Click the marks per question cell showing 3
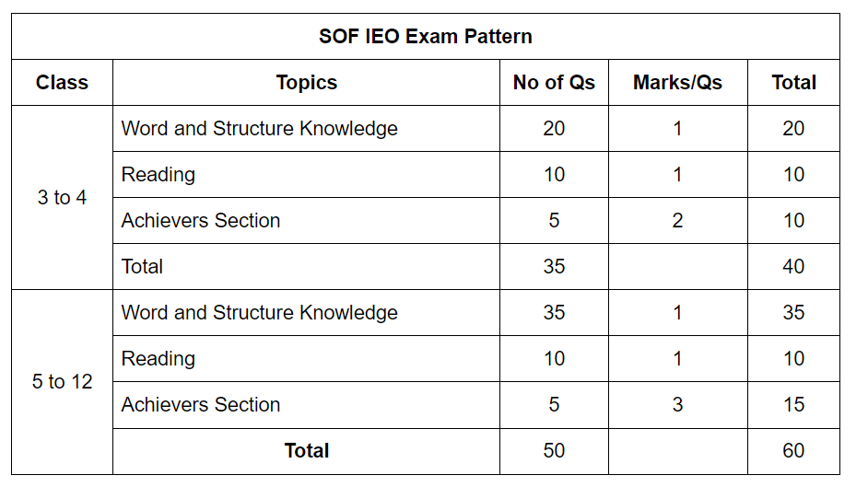Viewport: 868px width, 487px height. coord(677,405)
